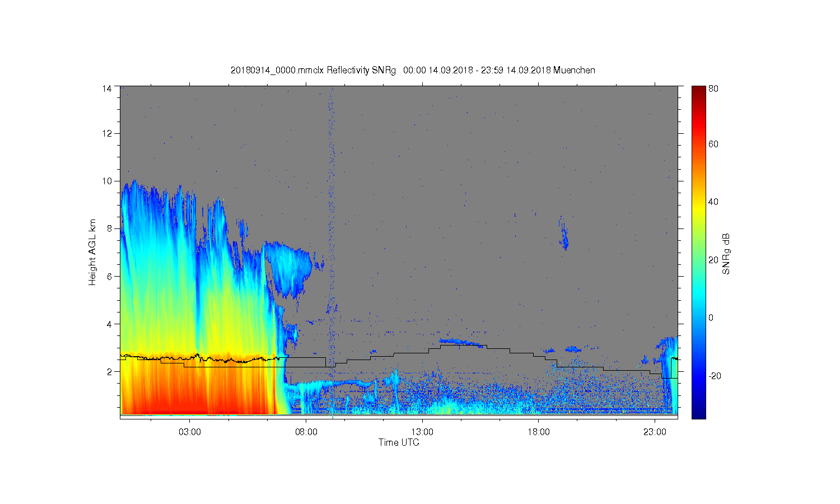Click the height tick label 4
This screenshot has height=504, width=840.
[109, 324]
